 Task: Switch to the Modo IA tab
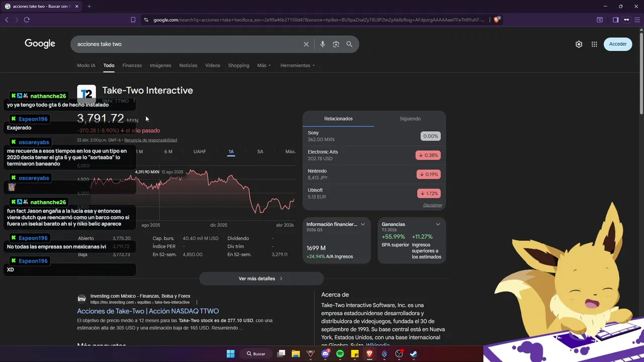coord(86,65)
